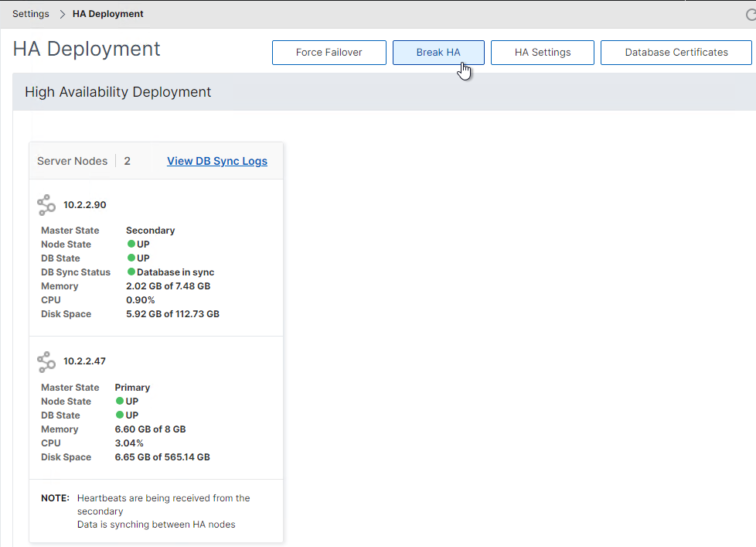Viewport: 756px width, 547px height.
Task: Select the 10.2.2.90 node address
Action: click(85, 205)
